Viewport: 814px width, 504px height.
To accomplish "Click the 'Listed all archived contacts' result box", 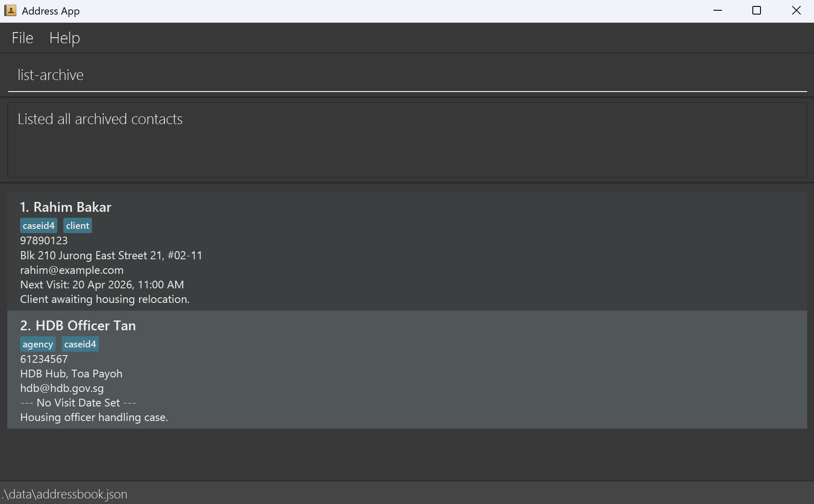I will tap(407, 139).
